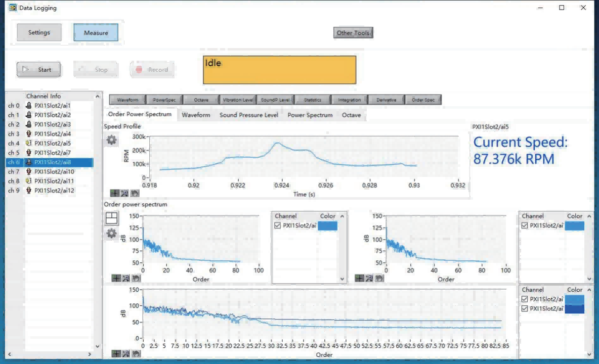
Task: Switch to Order Power Spectrum tab
Action: 140,114
